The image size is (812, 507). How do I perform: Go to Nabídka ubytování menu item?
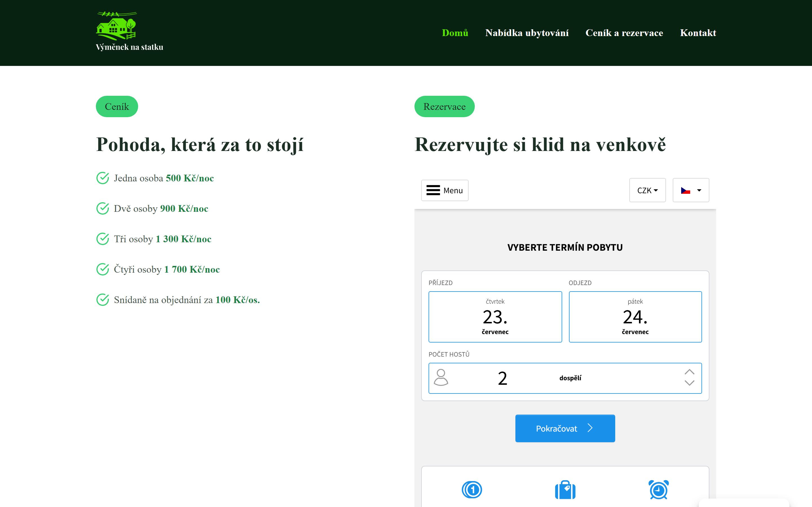click(x=527, y=33)
